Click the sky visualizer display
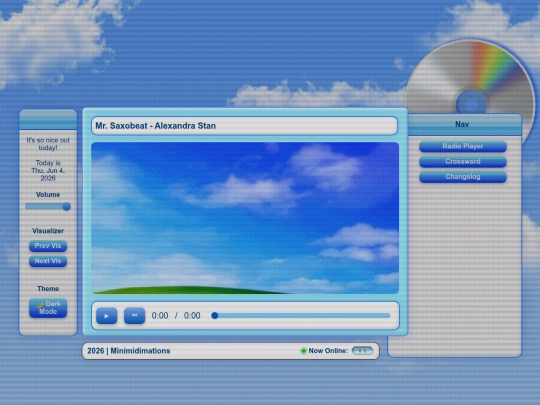The height and width of the screenshot is (405, 540). click(245, 218)
